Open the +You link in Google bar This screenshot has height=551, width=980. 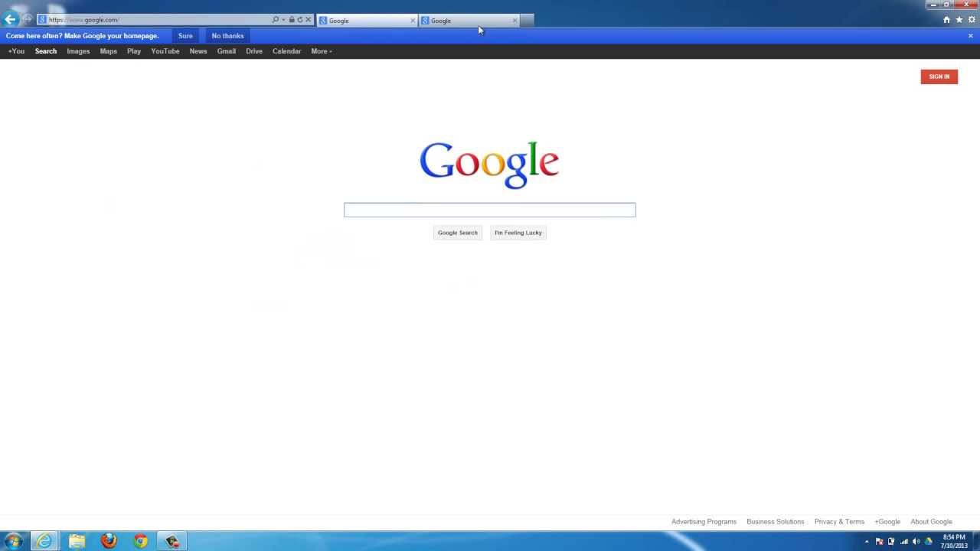(16, 51)
